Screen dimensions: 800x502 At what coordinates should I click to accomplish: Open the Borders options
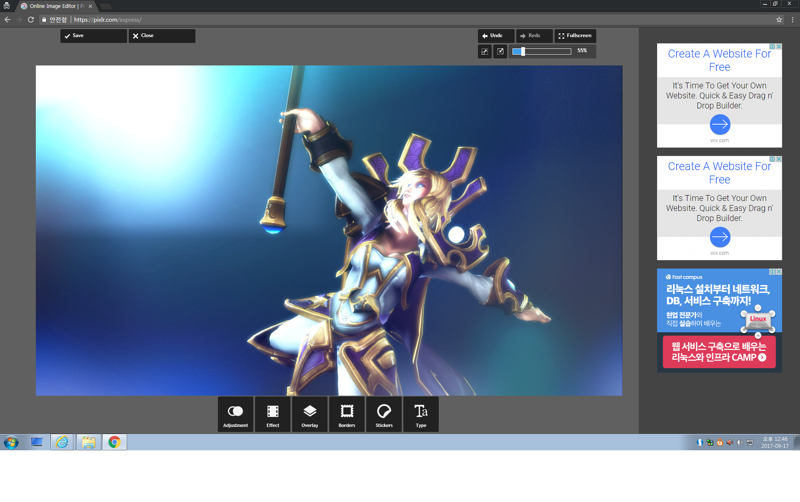click(347, 414)
